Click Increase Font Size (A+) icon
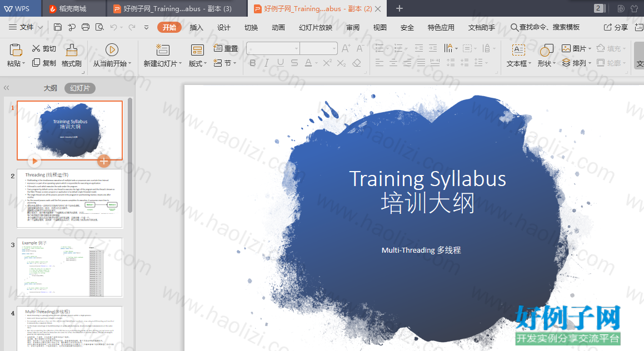Screen dimensions: 644x351 click(346, 48)
